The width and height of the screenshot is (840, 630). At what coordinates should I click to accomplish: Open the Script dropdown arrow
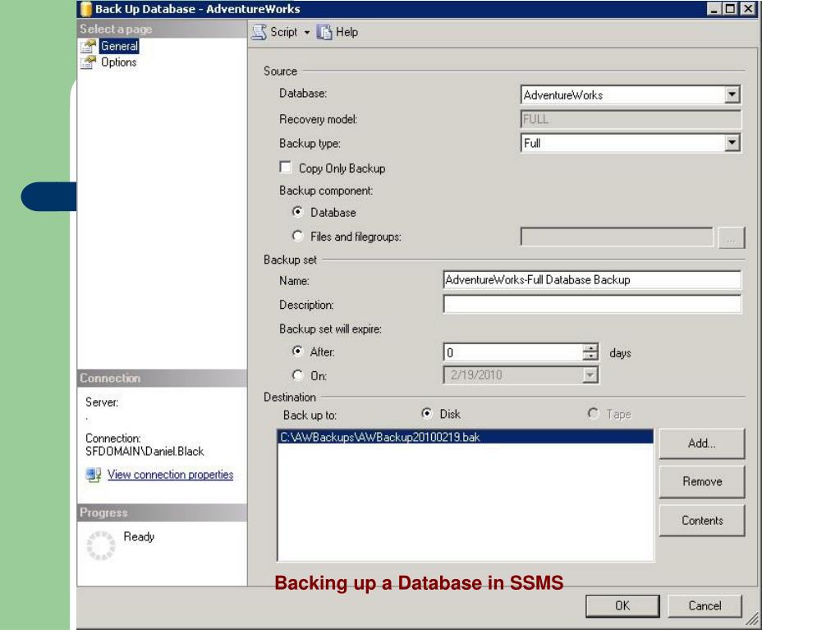point(307,33)
